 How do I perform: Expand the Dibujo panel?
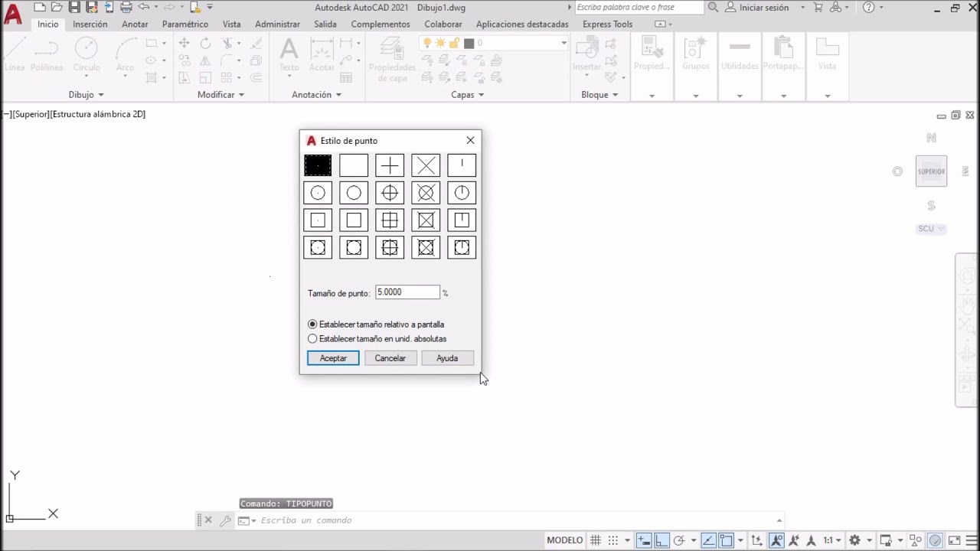pos(87,95)
